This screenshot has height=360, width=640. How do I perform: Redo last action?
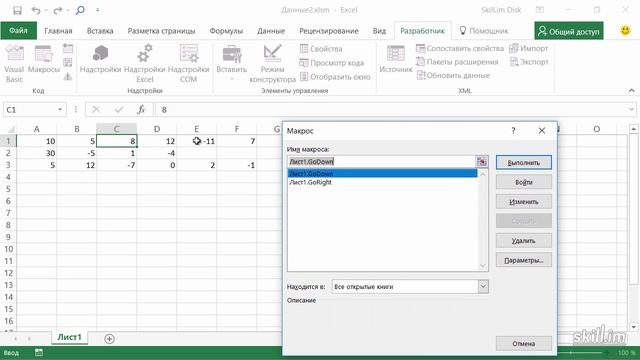tap(58, 10)
